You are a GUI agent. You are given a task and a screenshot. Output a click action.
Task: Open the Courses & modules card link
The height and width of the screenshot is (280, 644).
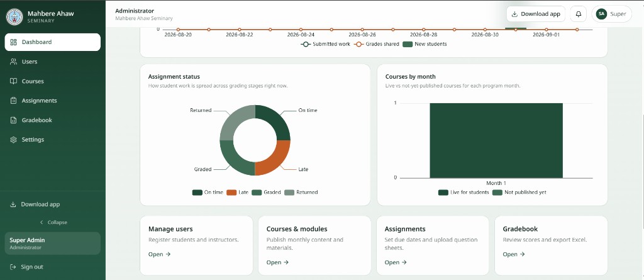pos(277,262)
